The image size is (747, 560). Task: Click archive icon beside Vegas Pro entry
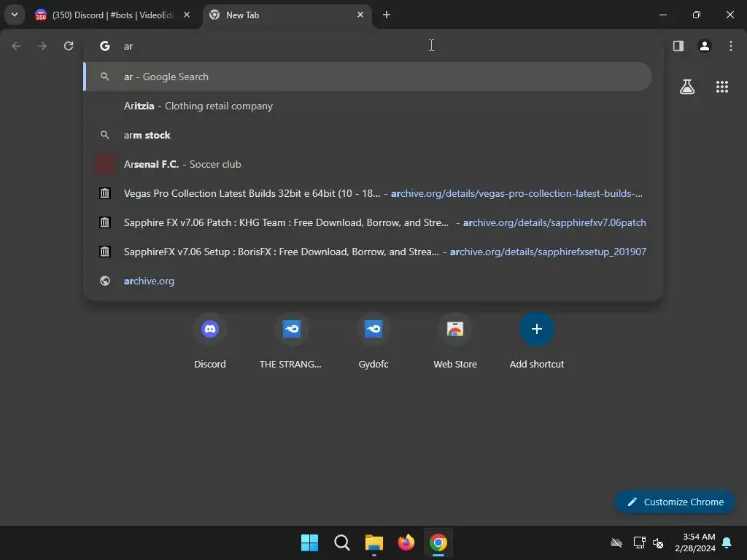[105, 193]
